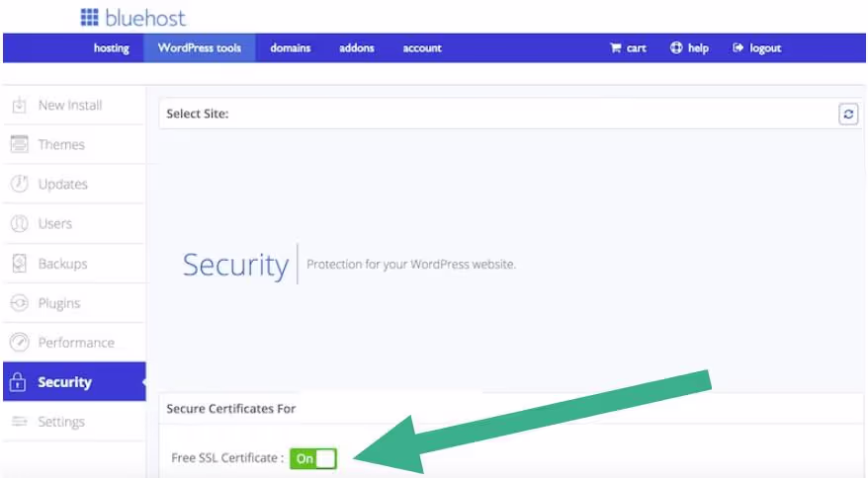Refresh the site list with refresh icon
868x478 pixels.
(848, 114)
